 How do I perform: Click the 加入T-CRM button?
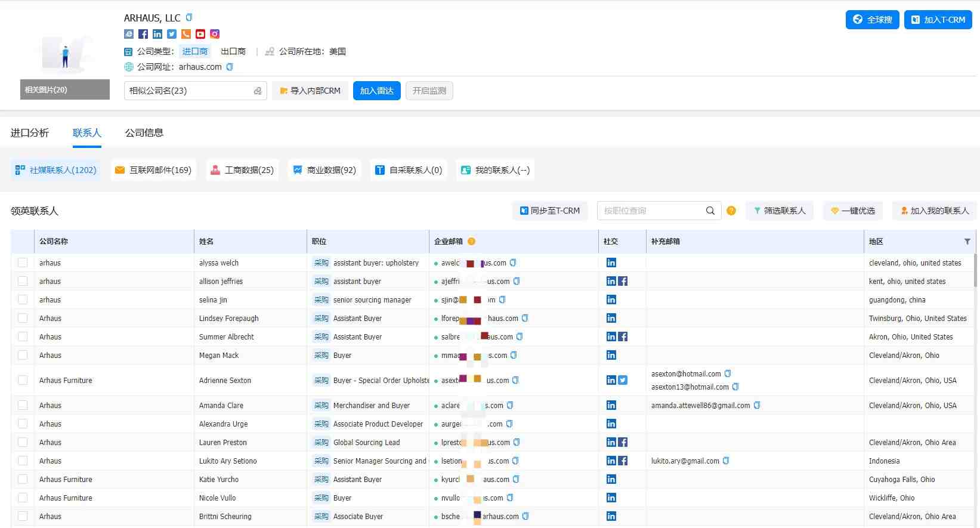938,20
